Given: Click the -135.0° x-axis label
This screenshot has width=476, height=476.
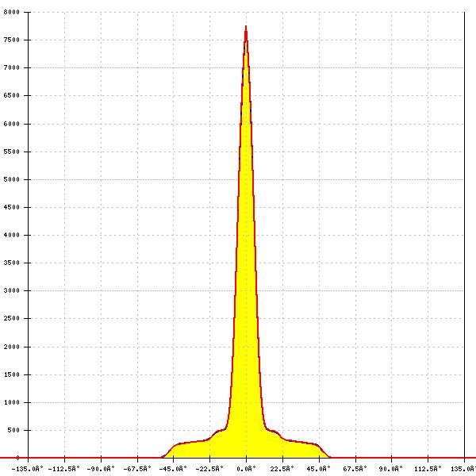Looking at the screenshot, I should click(27, 469).
